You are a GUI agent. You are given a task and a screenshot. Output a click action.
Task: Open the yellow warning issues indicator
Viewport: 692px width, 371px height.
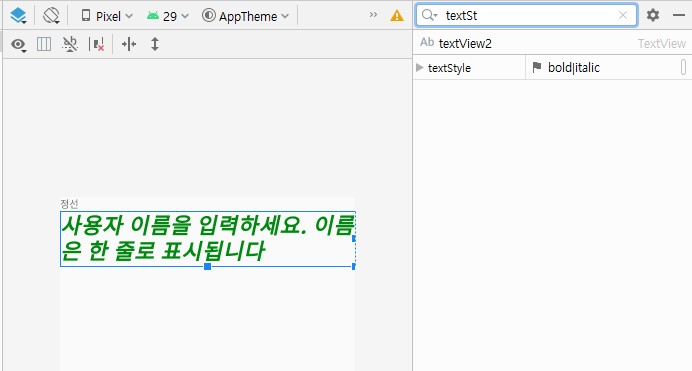[x=397, y=16]
